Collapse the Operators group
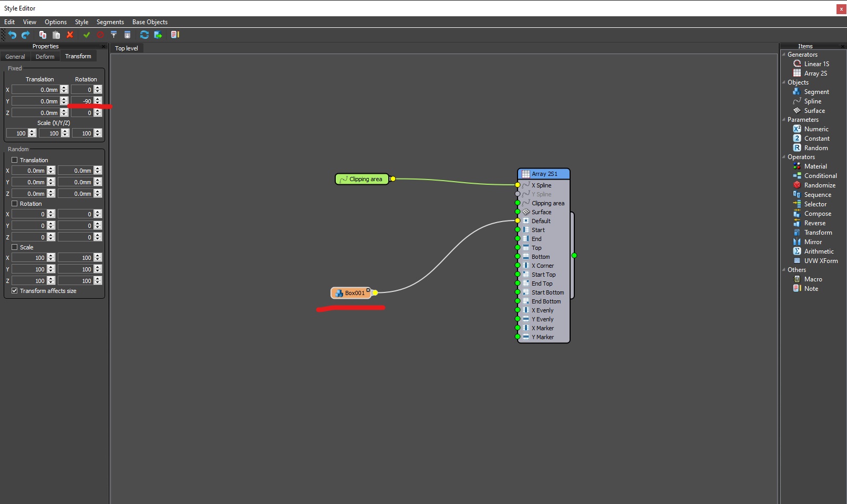This screenshot has width=847, height=504. pos(783,157)
